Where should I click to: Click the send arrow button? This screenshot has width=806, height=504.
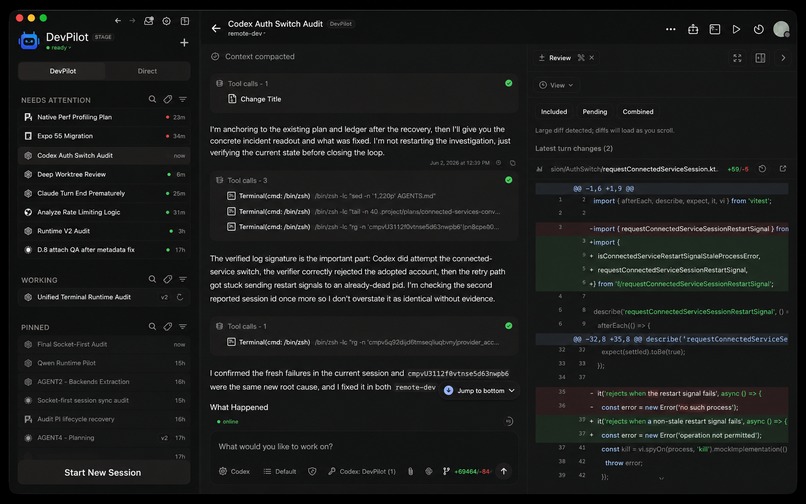[504, 471]
